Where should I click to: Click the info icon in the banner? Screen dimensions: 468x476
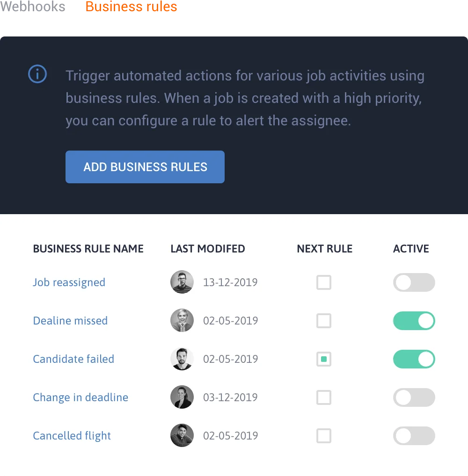[37, 74]
